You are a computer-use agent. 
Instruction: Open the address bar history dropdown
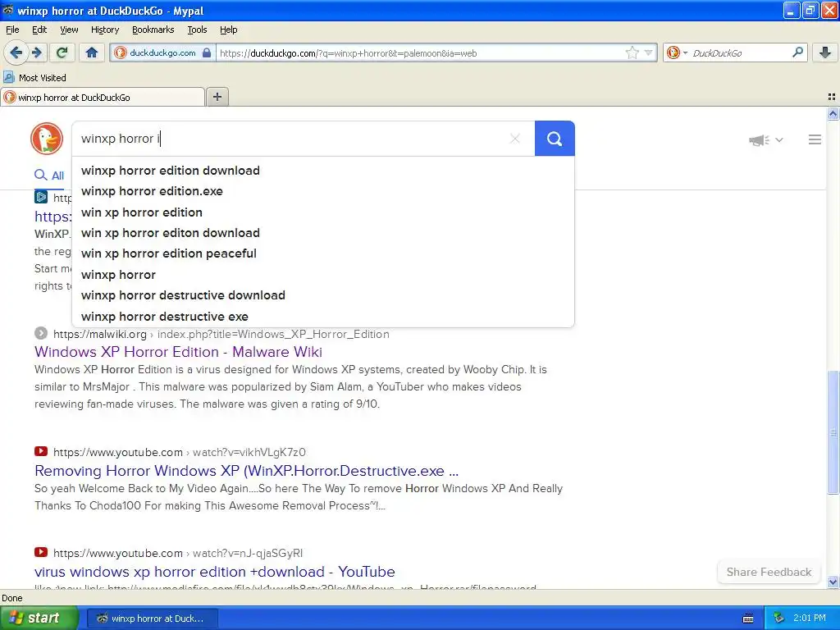click(x=649, y=52)
